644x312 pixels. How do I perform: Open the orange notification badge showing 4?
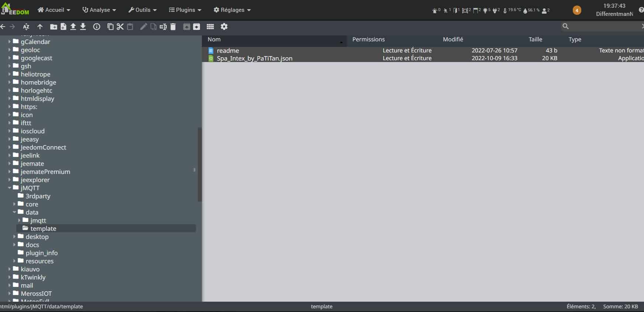(577, 10)
